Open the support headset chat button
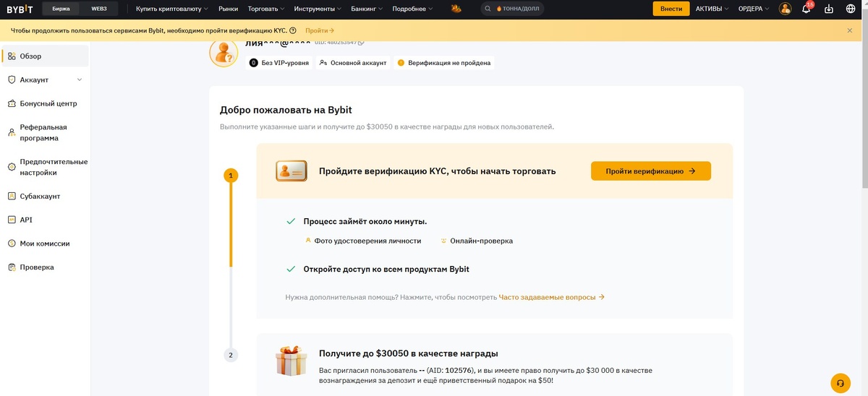Viewport: 868px width, 396px height. 840,383
